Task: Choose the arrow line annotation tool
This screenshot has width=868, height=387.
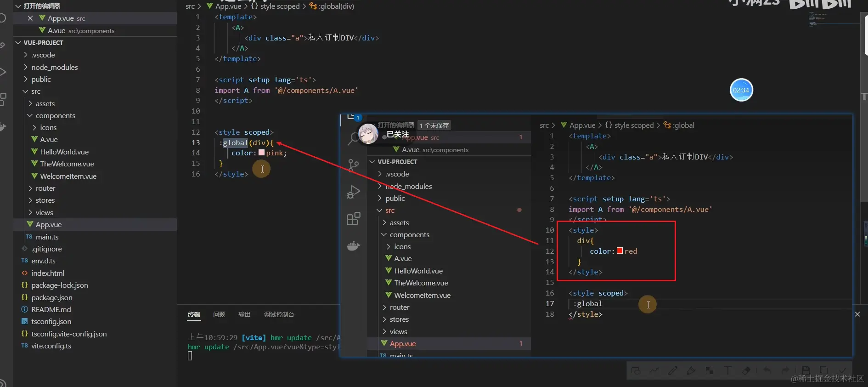Action: pos(654,370)
